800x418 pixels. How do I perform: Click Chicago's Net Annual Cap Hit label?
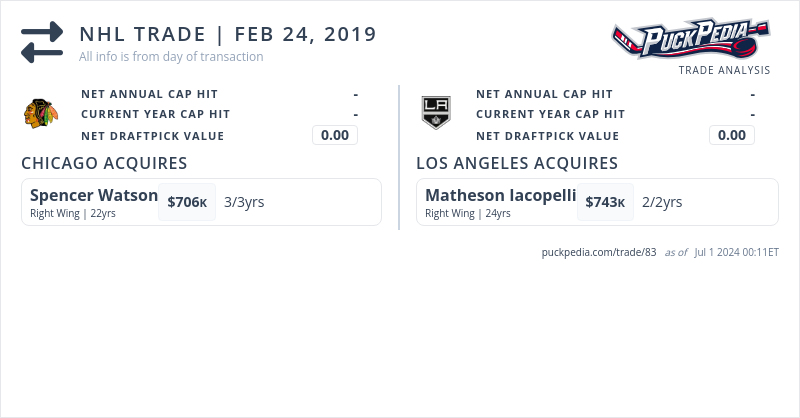pyautogui.click(x=149, y=94)
